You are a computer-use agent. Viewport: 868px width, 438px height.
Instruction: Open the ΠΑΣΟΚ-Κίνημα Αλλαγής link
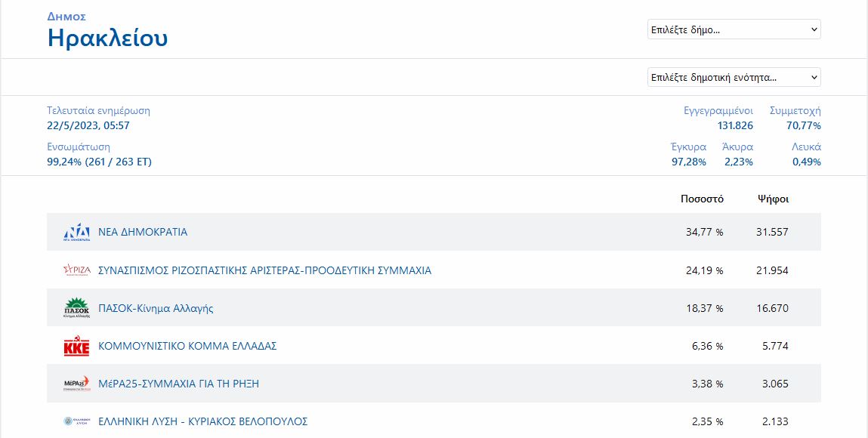[156, 308]
